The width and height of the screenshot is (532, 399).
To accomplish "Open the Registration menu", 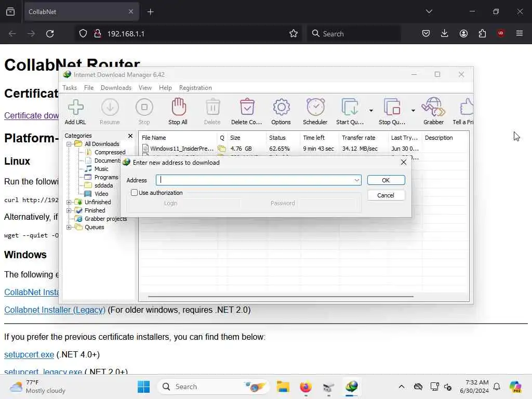I will (x=195, y=87).
